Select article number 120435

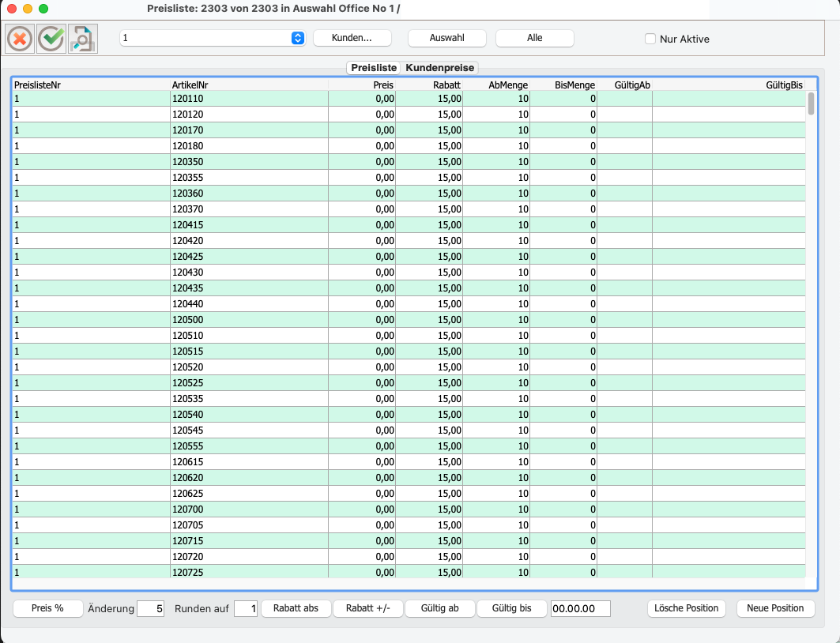[x=187, y=288]
